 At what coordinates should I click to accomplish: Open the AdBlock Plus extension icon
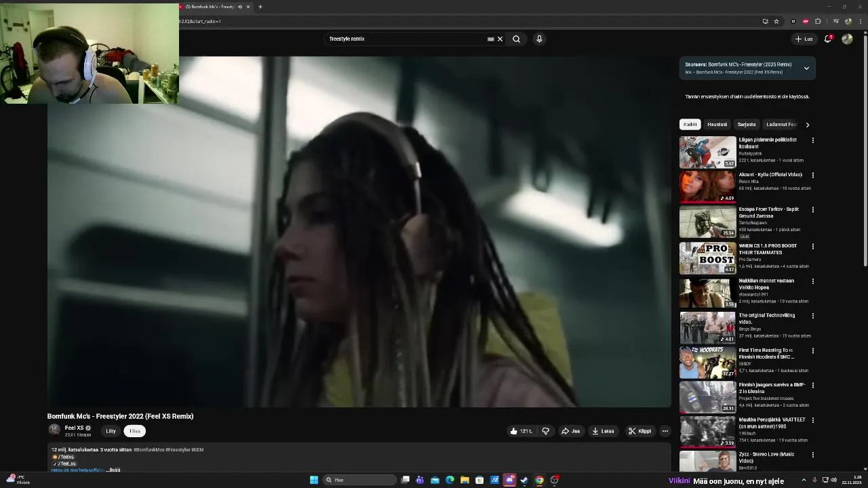pyautogui.click(x=806, y=21)
